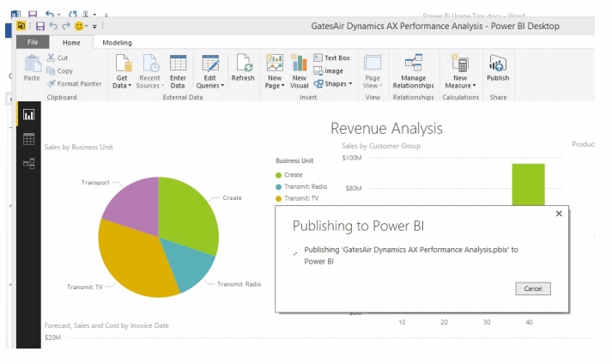Click the Save icon in quick access toolbar

pyautogui.click(x=39, y=27)
